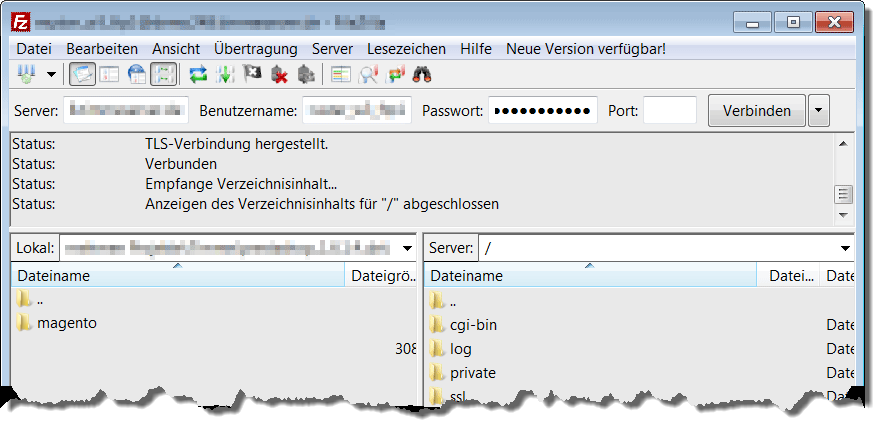Sort remote list by Dateiname header
880x431 pixels.
point(590,275)
